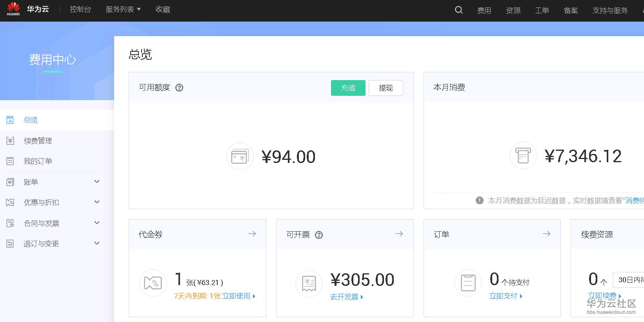Screen dimensions: 644x322
Task: Open the 工单 top menu
Action: (x=542, y=11)
